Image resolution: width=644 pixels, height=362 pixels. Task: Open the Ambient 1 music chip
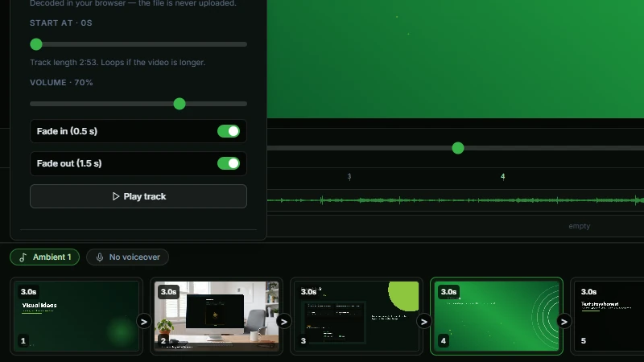click(x=45, y=257)
